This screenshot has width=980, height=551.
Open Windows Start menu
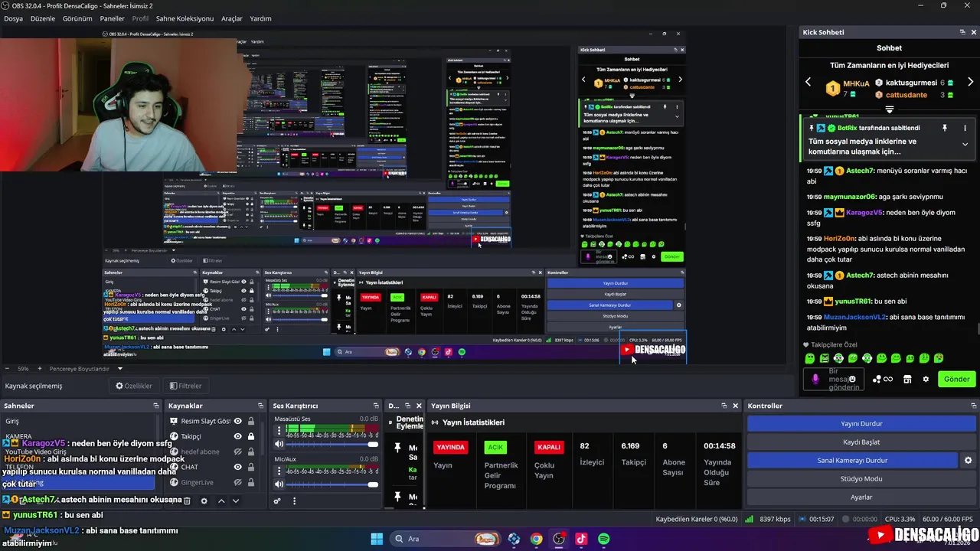(x=377, y=539)
